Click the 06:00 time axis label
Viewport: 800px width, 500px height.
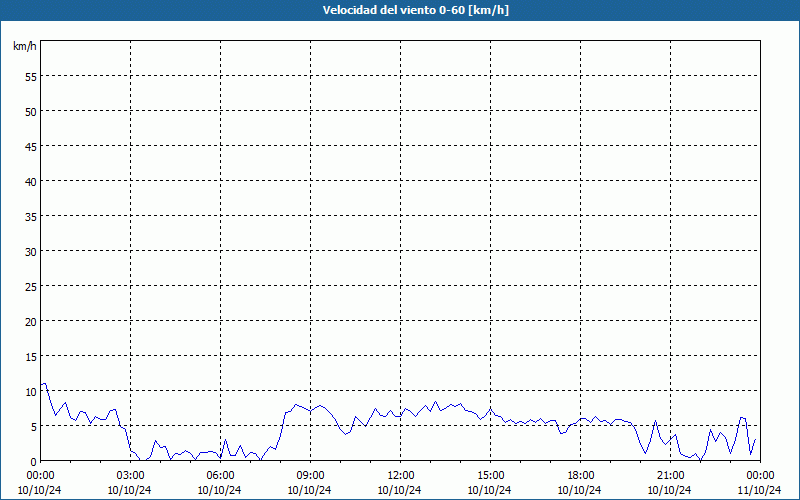click(220, 476)
